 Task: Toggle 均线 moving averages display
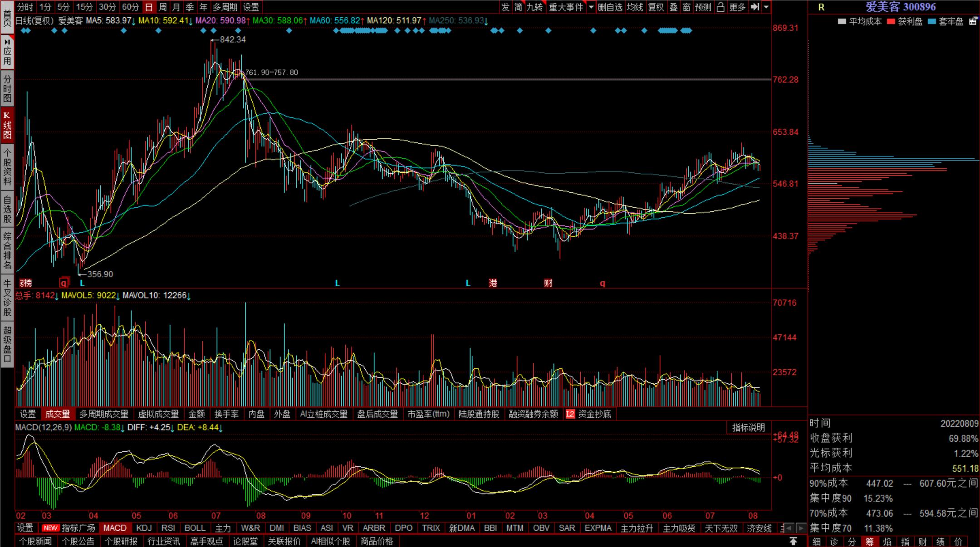[635, 7]
